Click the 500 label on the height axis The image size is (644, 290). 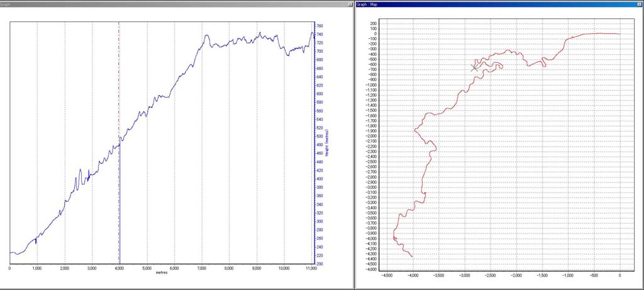pyautogui.click(x=319, y=137)
